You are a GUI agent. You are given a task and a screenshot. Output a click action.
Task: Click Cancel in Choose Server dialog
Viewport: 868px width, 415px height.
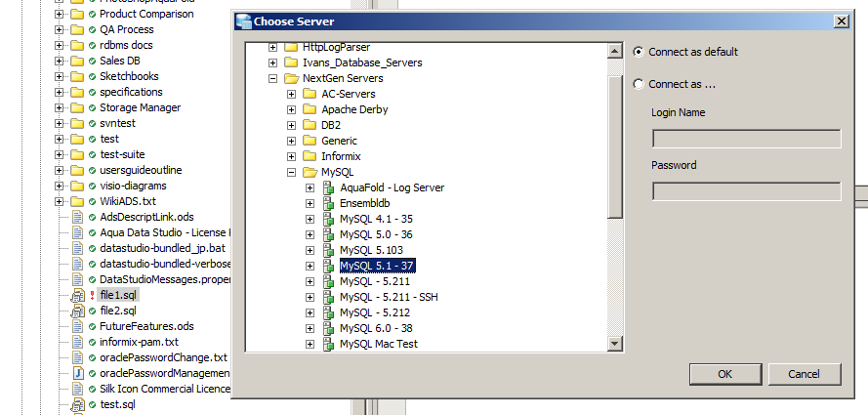[x=805, y=374]
